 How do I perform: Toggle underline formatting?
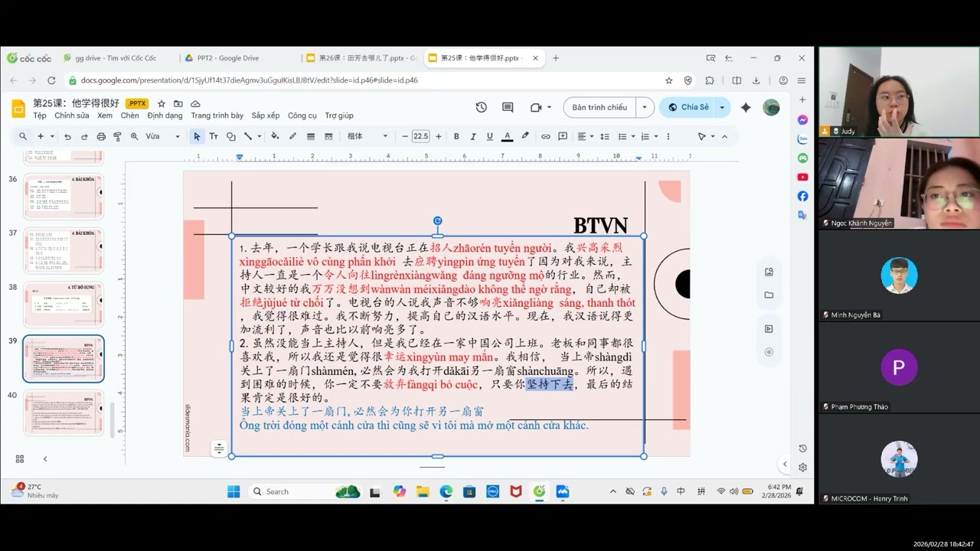click(490, 136)
